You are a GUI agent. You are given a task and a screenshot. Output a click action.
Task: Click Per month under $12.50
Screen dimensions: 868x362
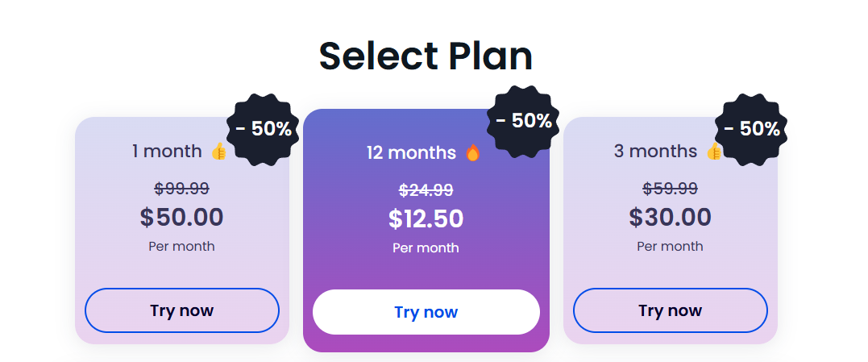coord(426,248)
